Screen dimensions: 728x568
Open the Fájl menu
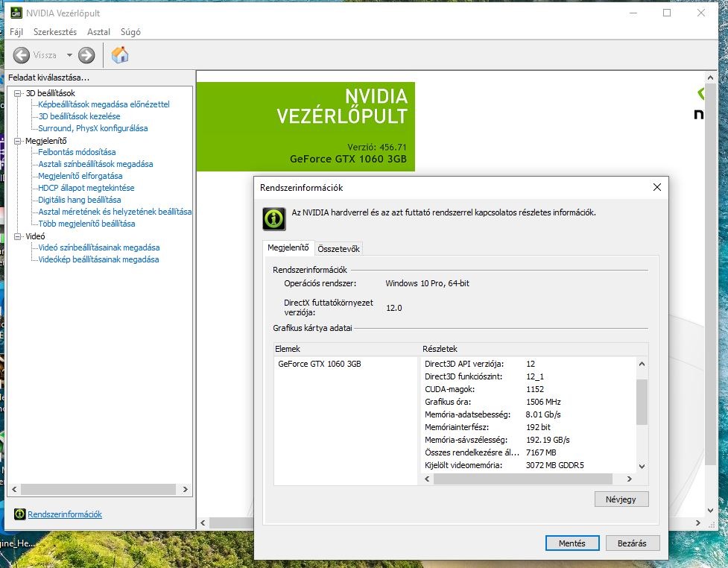pyautogui.click(x=16, y=31)
